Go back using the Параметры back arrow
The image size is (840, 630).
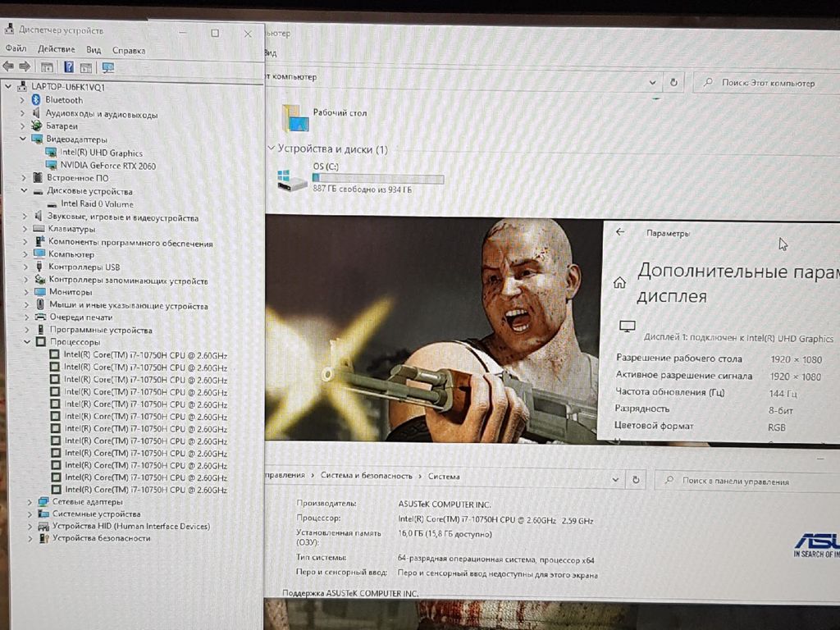(620, 232)
